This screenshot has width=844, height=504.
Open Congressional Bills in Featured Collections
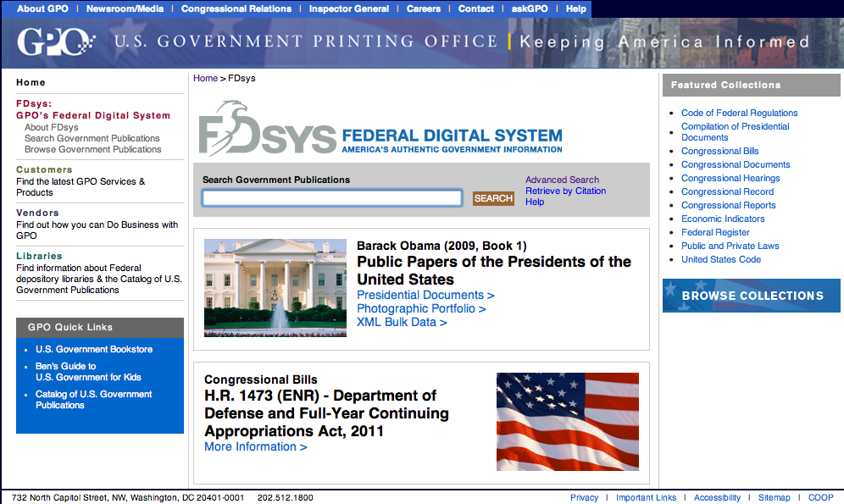pyautogui.click(x=719, y=151)
